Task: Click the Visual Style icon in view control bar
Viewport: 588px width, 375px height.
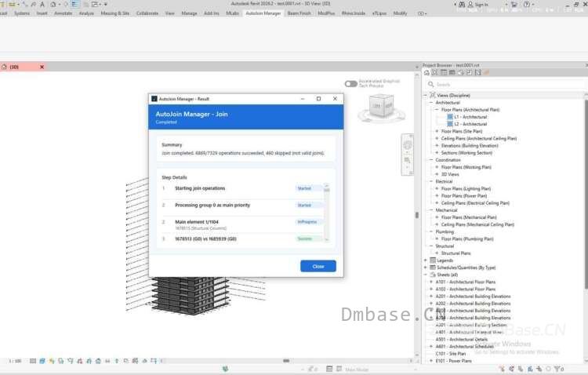Action: (x=42, y=361)
